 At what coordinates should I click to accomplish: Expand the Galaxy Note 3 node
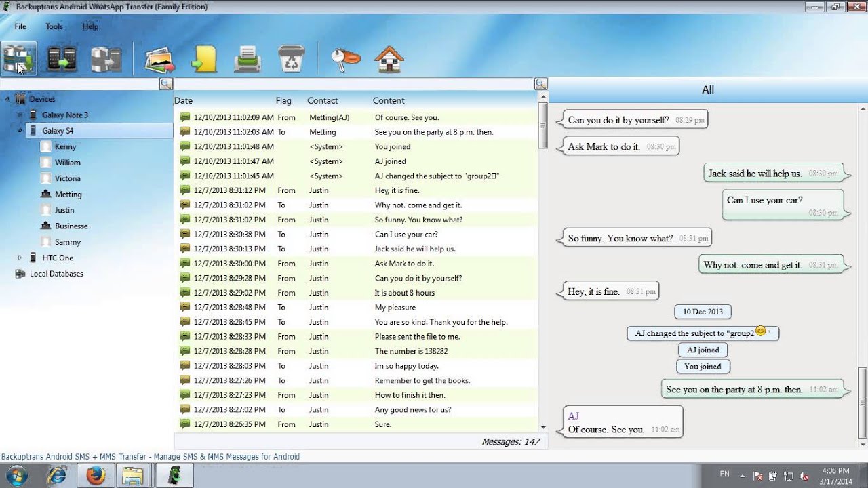(x=20, y=115)
